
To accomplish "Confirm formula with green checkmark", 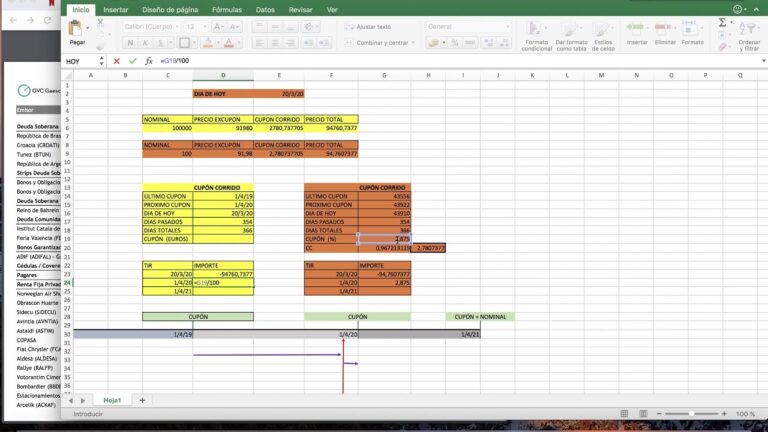I will [x=132, y=61].
